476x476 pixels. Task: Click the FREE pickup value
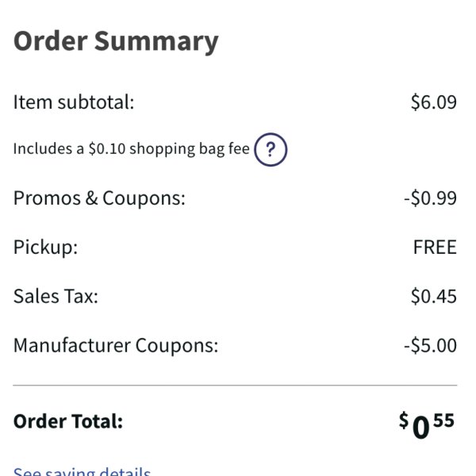435,247
